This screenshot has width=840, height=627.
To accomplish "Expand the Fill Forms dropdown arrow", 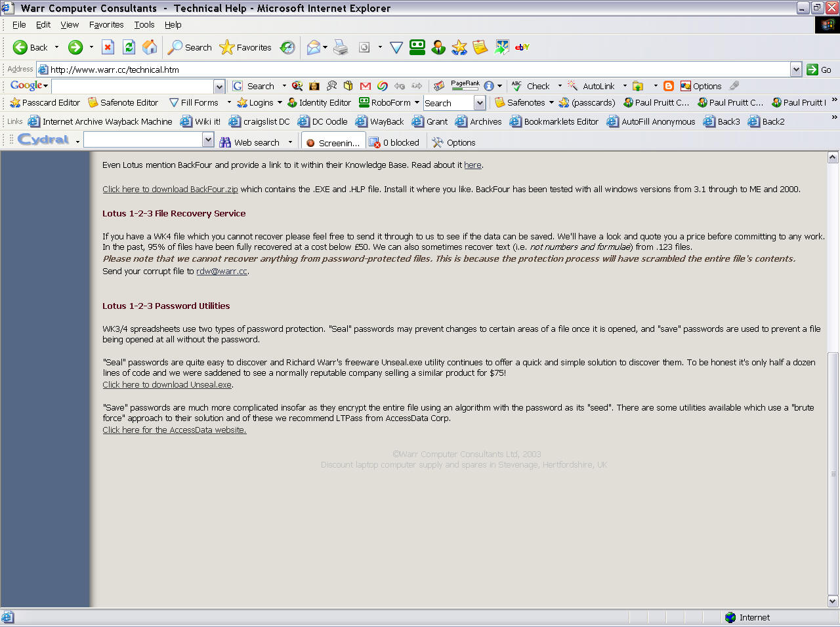I will pos(229,102).
